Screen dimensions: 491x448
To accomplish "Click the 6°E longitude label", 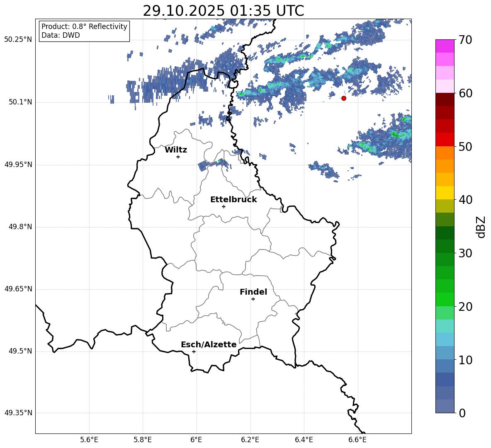I will [x=196, y=440].
